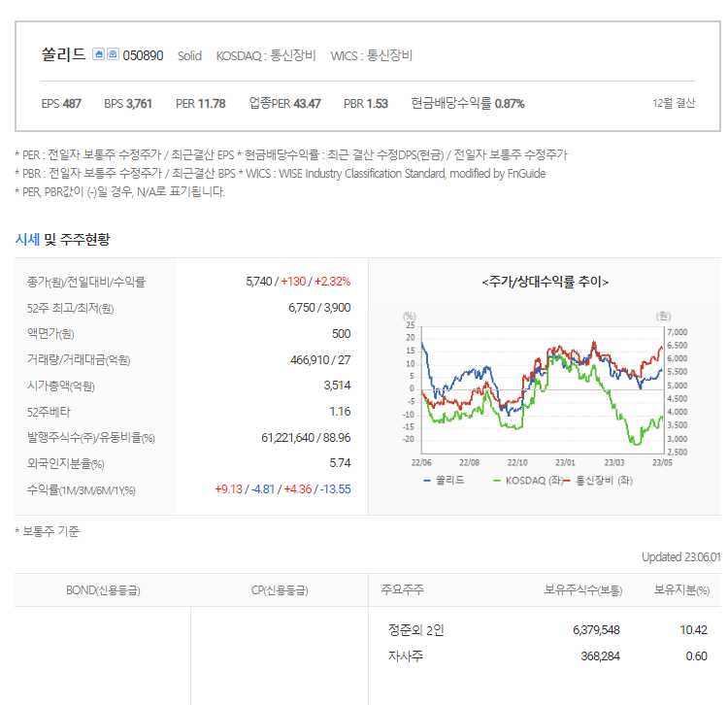Click the BPS 3,761 value
Viewport: 728px width, 705px height.
coord(128,104)
